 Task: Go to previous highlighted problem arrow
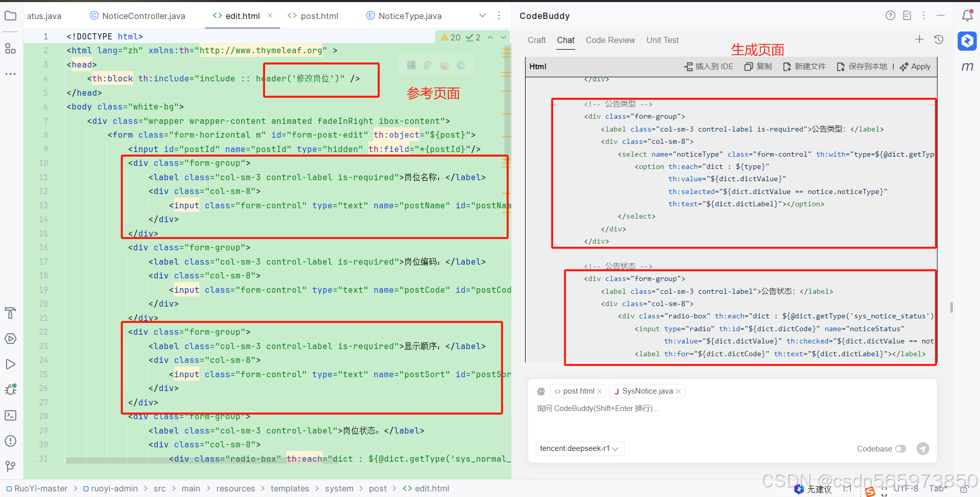tap(490, 37)
